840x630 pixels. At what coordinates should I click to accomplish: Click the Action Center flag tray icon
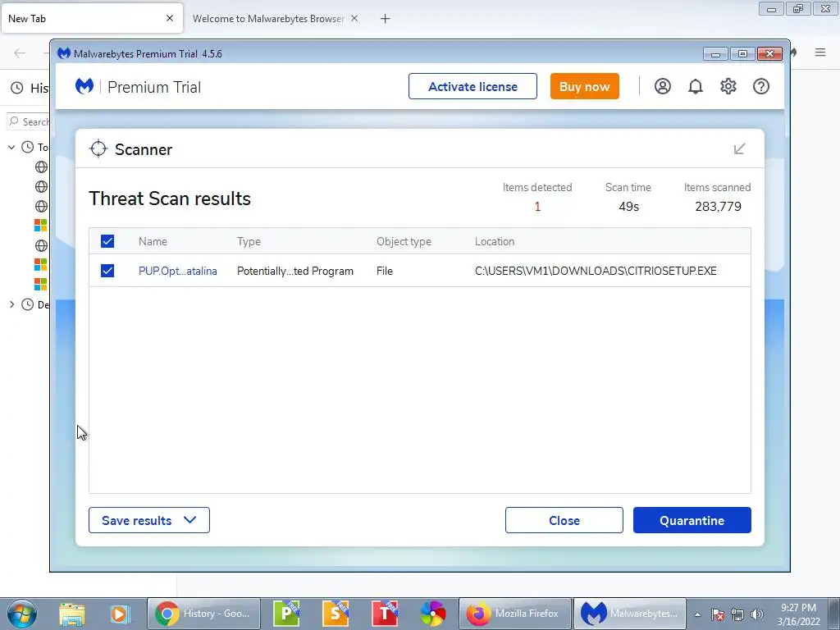(x=718, y=614)
